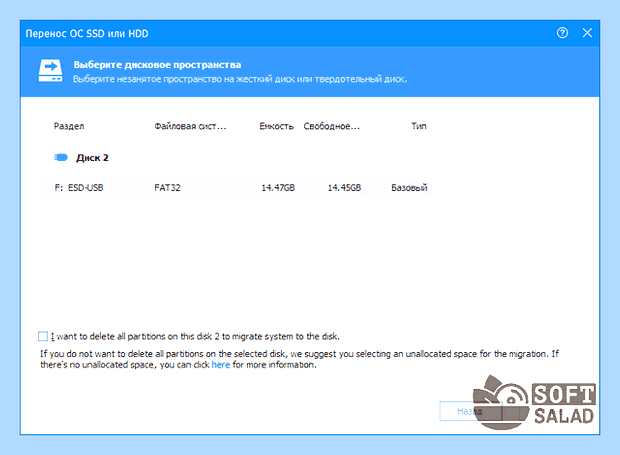Screen dimensions: 620x455
Task: Click the Базовый type cell
Action: [x=409, y=188]
